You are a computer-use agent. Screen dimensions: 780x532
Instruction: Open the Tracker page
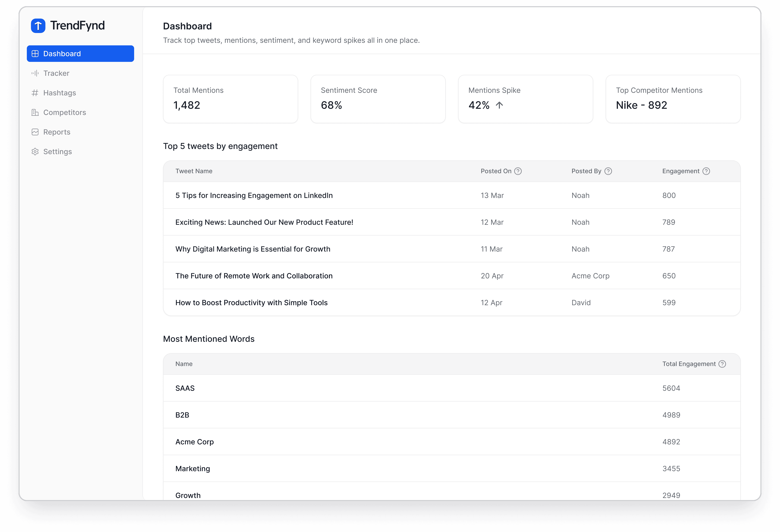click(x=80, y=73)
